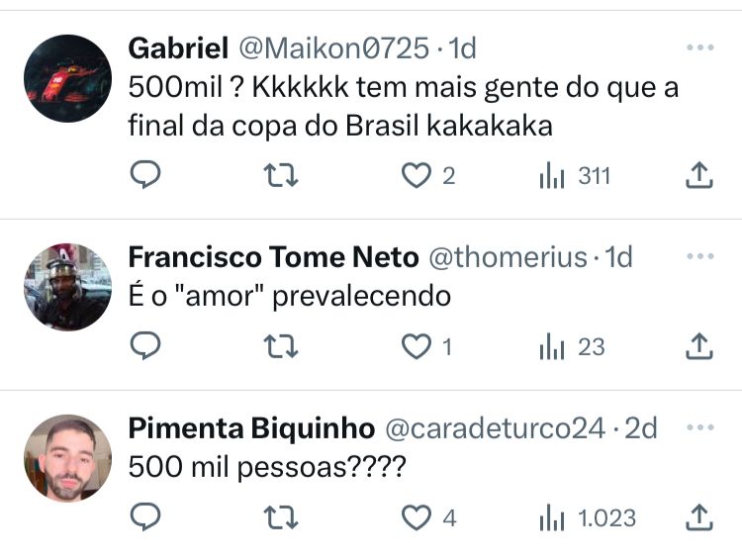Share Francisco Tome Neto's tweet

click(x=699, y=346)
